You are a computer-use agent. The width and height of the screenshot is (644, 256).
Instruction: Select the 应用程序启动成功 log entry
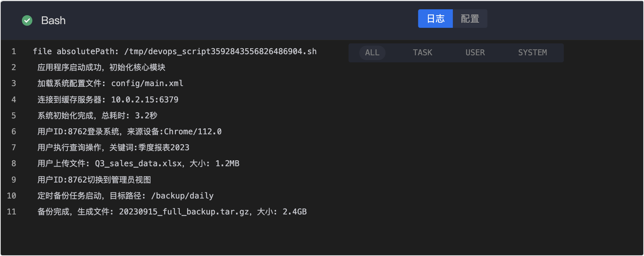pyautogui.click(x=101, y=68)
